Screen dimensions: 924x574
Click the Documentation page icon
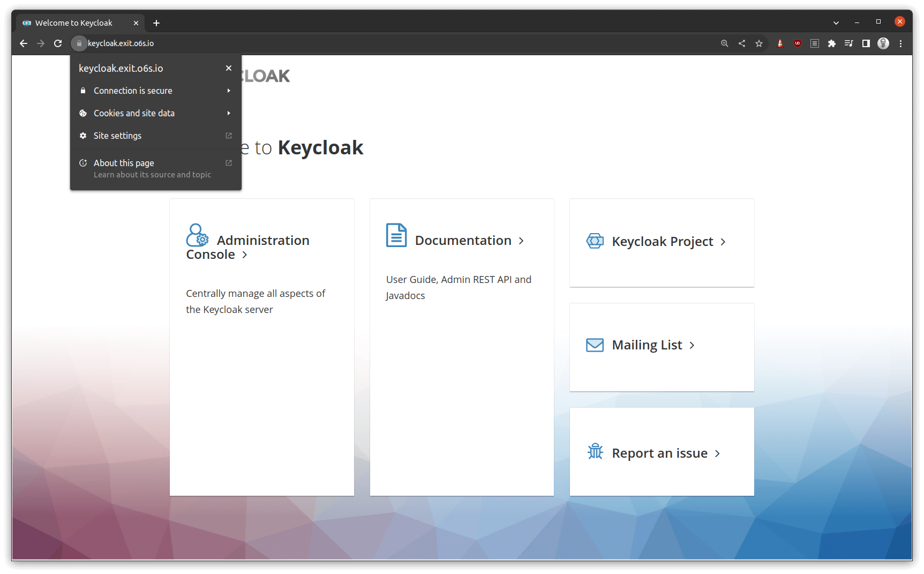(396, 235)
